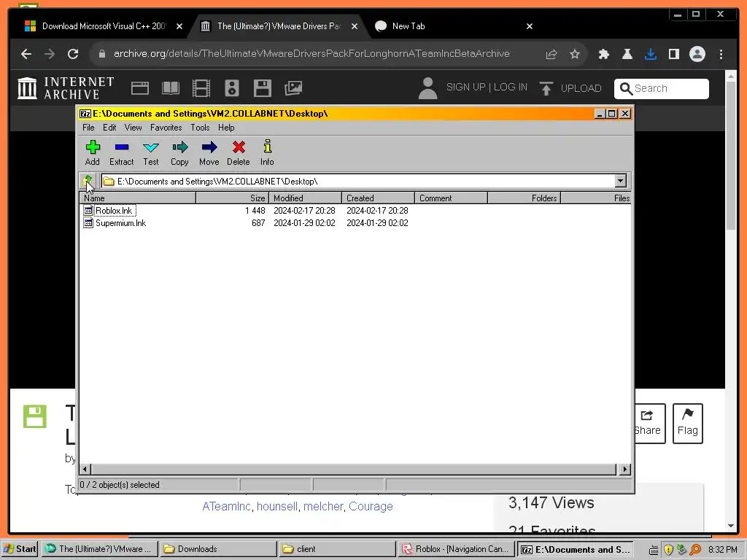Viewport: 747px width, 560px height.
Task: Click LOG IN on Internet Archive
Action: point(511,87)
